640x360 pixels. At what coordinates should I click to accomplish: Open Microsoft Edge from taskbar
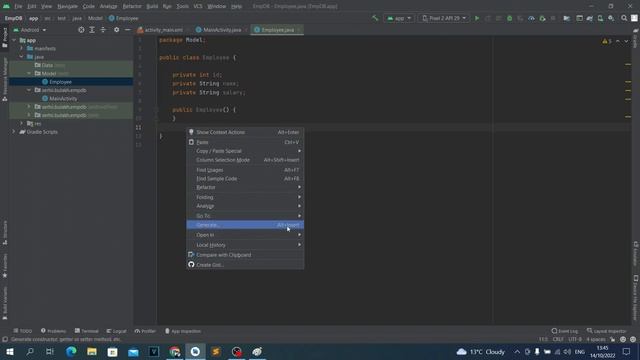click(71, 352)
